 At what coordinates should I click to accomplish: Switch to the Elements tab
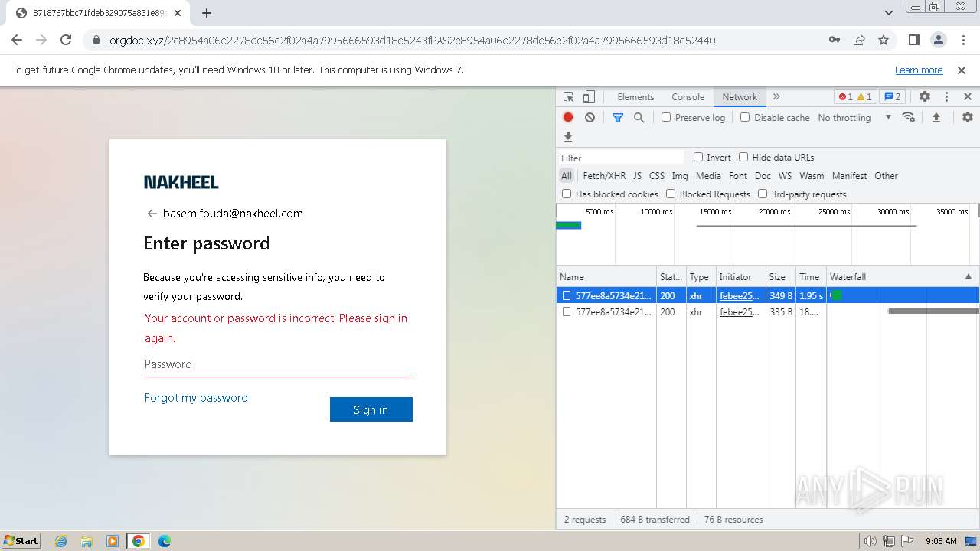635,97
